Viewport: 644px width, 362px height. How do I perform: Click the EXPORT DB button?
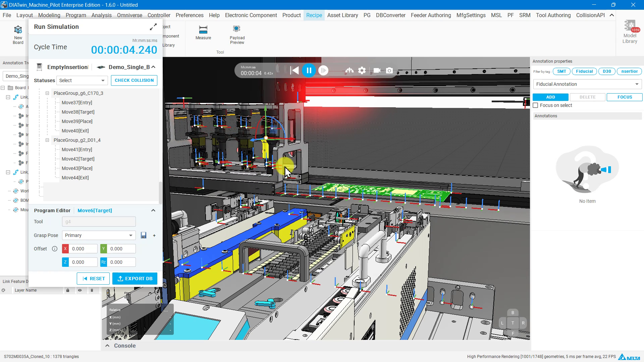pos(135,279)
